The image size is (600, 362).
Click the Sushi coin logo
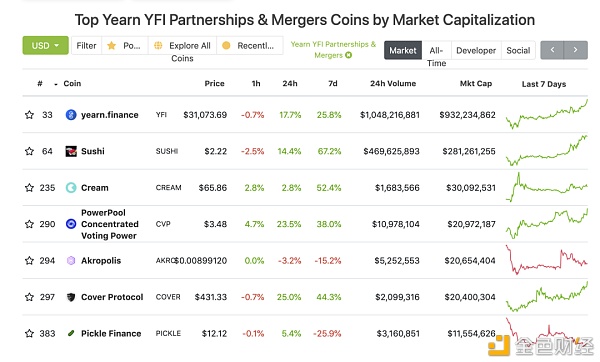point(71,151)
